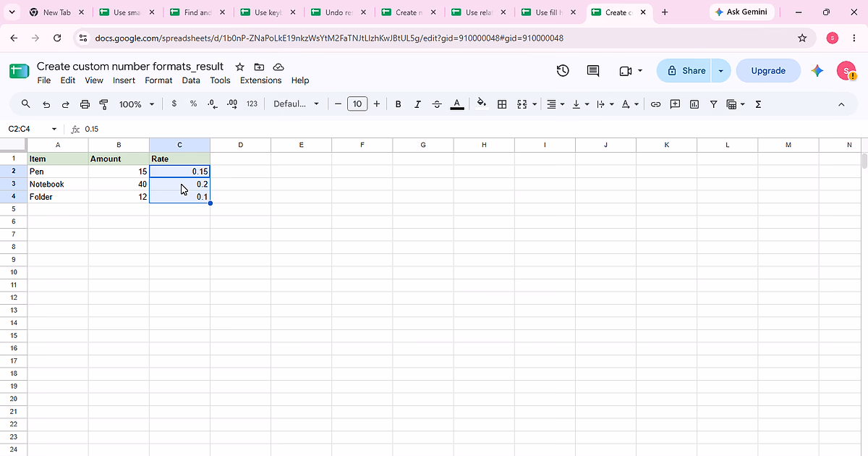Click the Functions sigma icon
Image resolution: width=868 pixels, height=456 pixels.
pos(758,104)
